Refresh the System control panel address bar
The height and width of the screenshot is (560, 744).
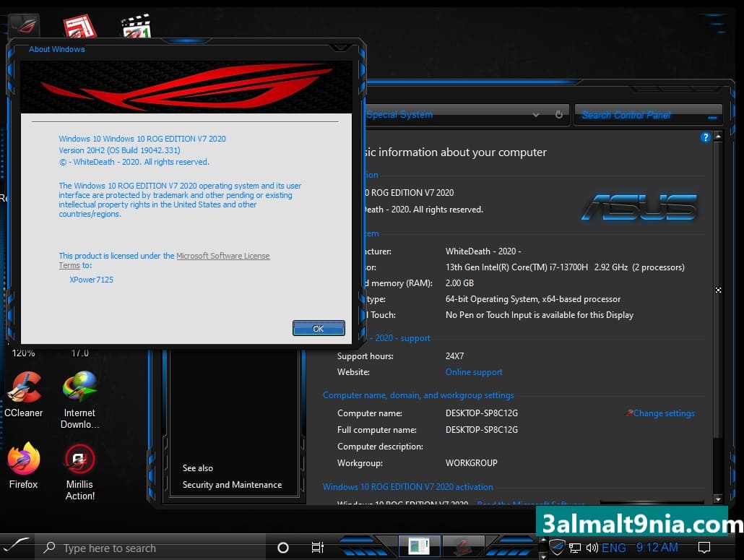[x=559, y=114]
